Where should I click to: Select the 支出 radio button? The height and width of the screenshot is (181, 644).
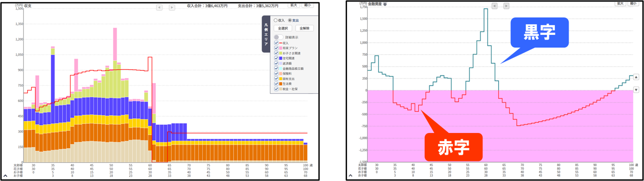coord(290,20)
